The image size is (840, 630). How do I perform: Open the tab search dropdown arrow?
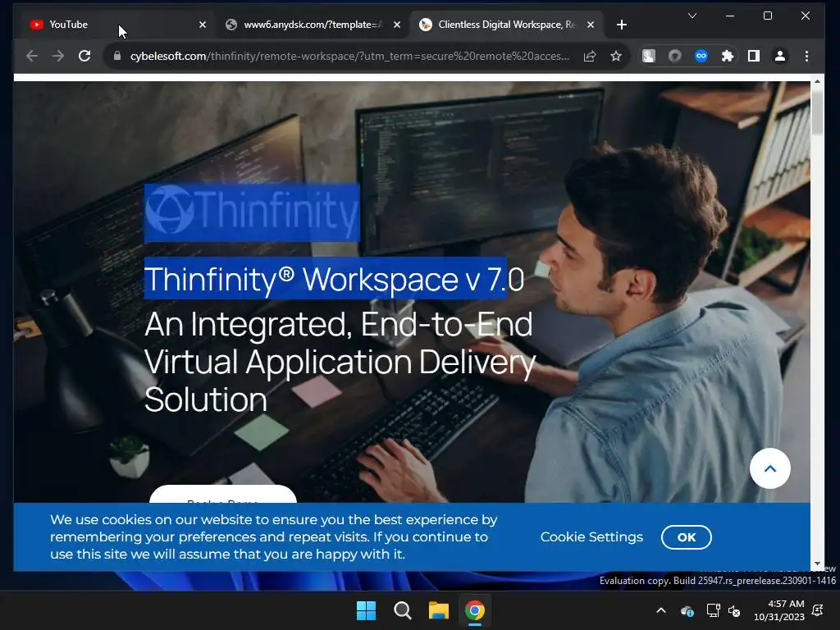pyautogui.click(x=692, y=16)
